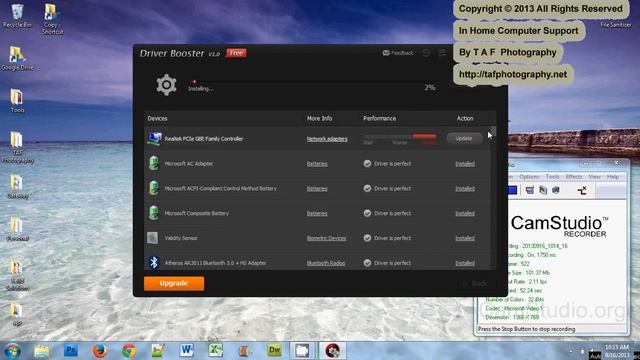Open the Tools menu in CamStudio
The height and width of the screenshot is (360, 640).
[552, 177]
